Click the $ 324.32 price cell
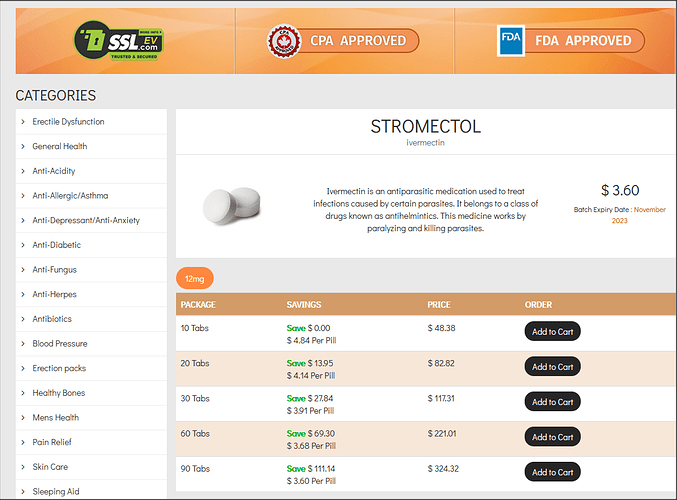Image resolution: width=677 pixels, height=500 pixels. pyautogui.click(x=443, y=468)
